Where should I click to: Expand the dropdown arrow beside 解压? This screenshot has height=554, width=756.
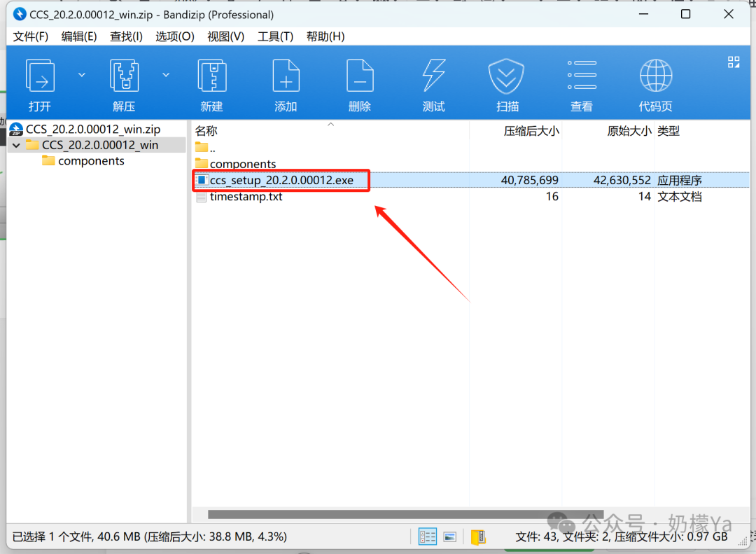(x=166, y=75)
